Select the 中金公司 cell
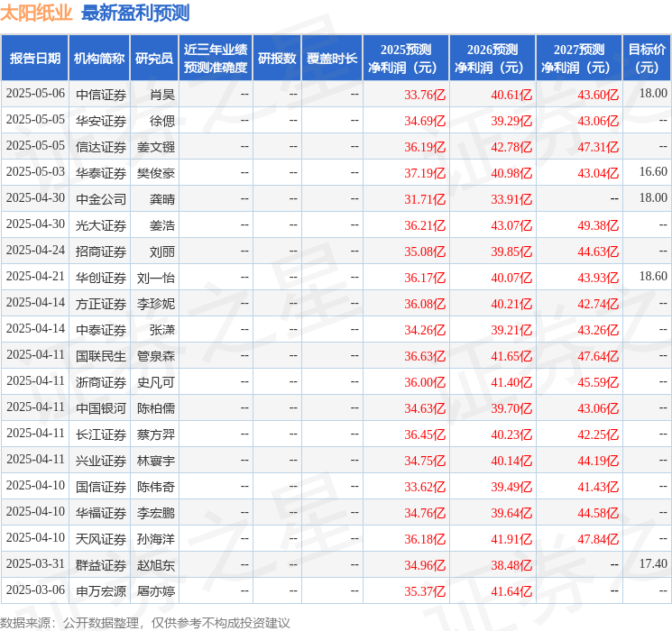The width and height of the screenshot is (672, 631). tap(101, 199)
